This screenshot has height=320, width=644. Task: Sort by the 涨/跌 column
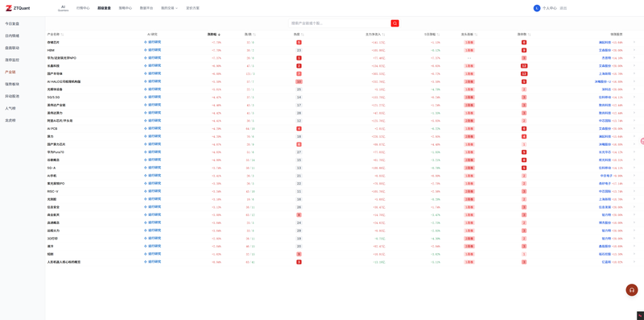point(254,35)
